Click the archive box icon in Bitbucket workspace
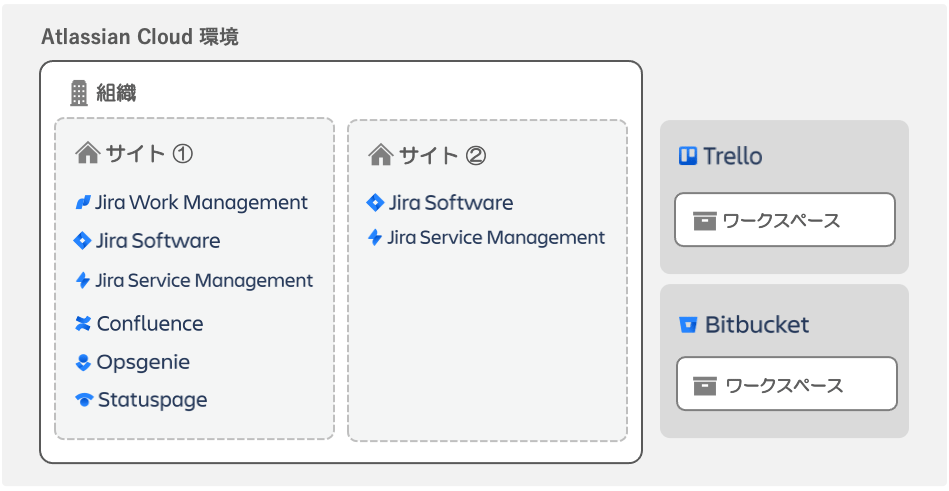This screenshot has height=491, width=949. pos(705,385)
